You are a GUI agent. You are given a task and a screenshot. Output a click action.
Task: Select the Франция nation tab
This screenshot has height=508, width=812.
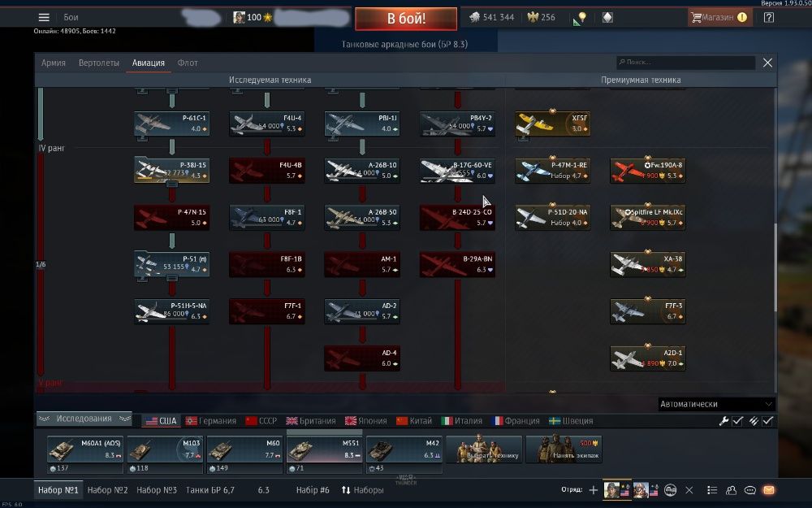(x=516, y=421)
